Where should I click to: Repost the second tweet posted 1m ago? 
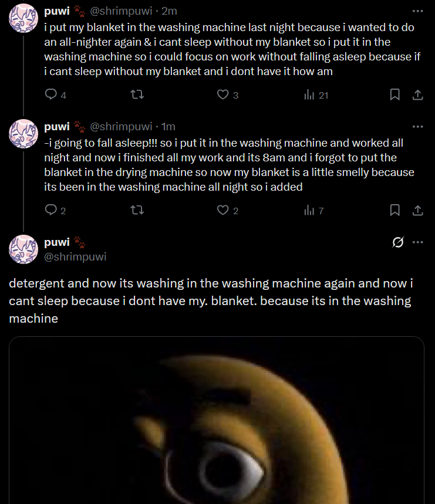[x=137, y=210]
